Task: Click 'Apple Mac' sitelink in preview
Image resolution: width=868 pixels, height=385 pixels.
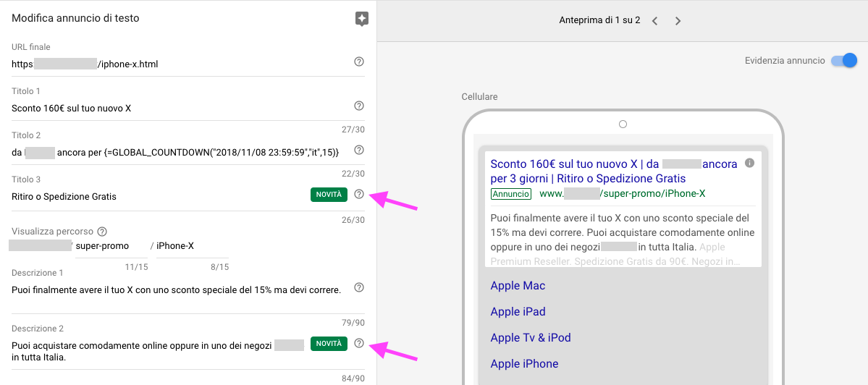Action: (518, 285)
